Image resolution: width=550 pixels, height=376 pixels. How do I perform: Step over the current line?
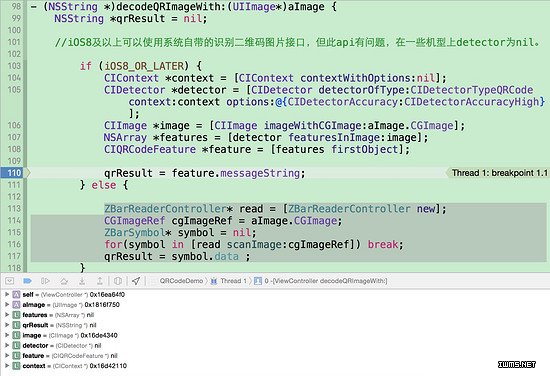click(x=64, y=281)
